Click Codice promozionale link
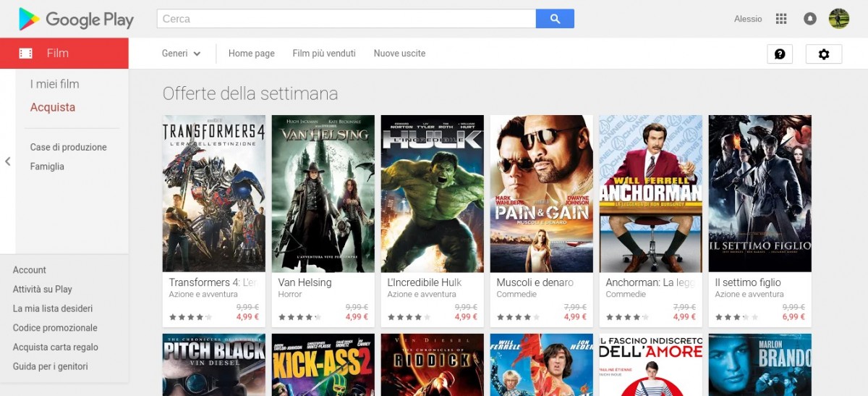868x396 pixels. coord(55,328)
